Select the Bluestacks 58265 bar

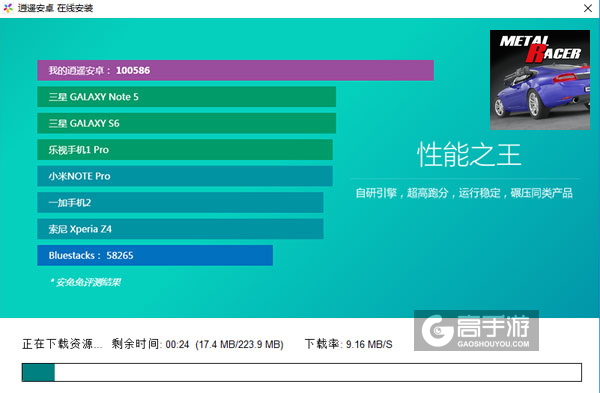pos(155,255)
